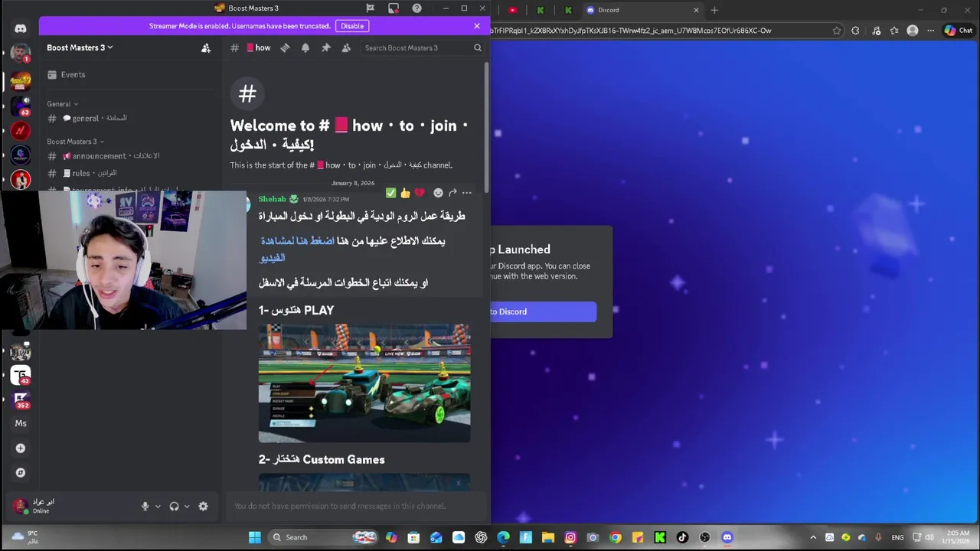The width and height of the screenshot is (980, 551).
Task: Open notification settings bell icon
Action: (x=305, y=47)
